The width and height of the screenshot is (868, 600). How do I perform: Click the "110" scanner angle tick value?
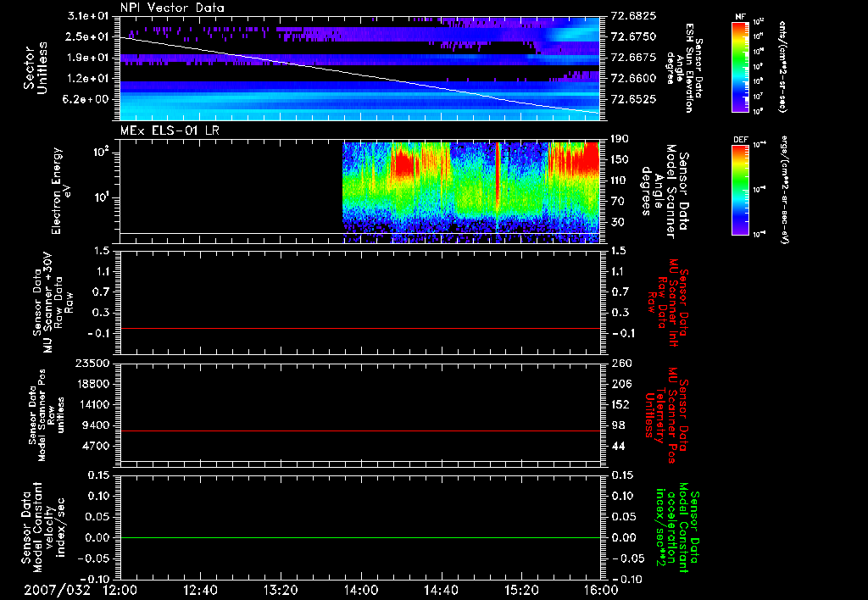pyautogui.click(x=620, y=181)
